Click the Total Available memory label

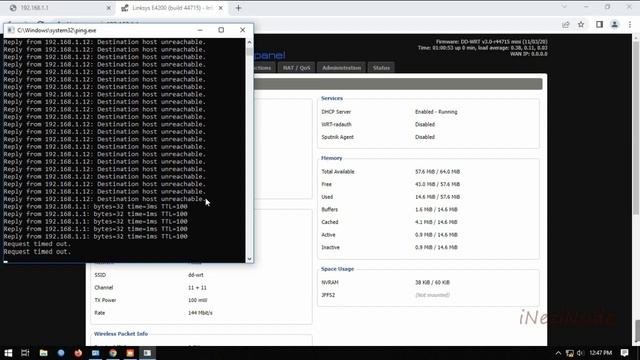338,172
